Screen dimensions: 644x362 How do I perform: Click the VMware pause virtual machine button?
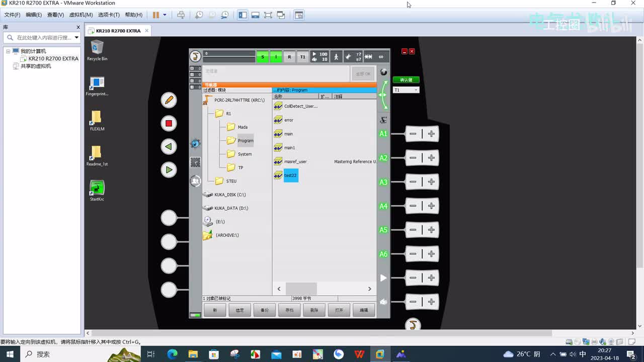(156, 15)
